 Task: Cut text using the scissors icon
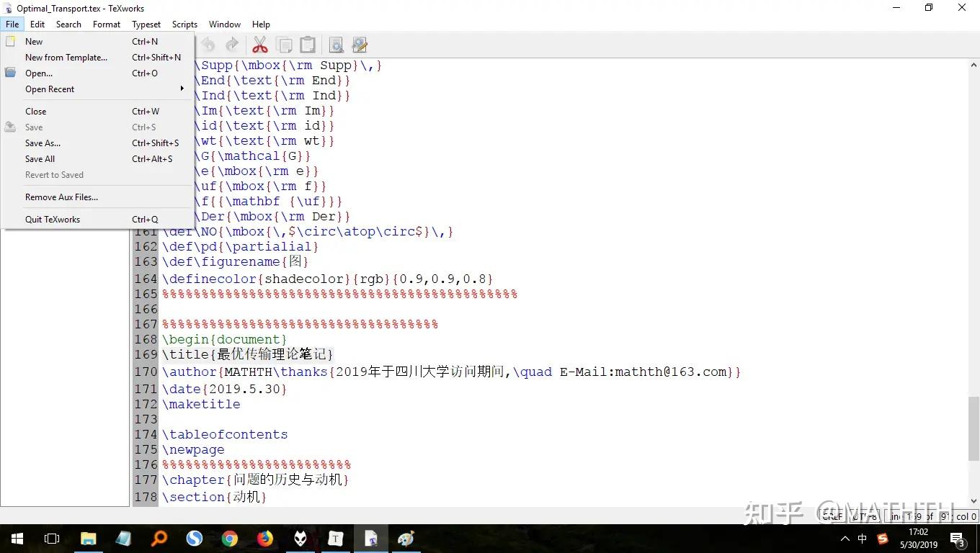pyautogui.click(x=260, y=44)
